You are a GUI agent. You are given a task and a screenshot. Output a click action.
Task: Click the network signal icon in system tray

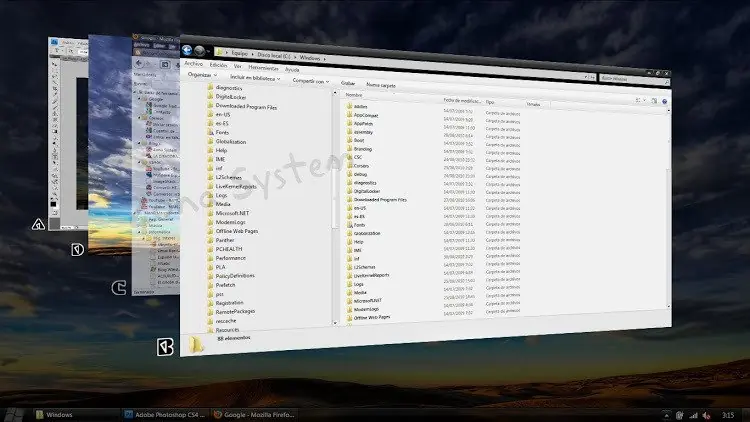click(693, 415)
